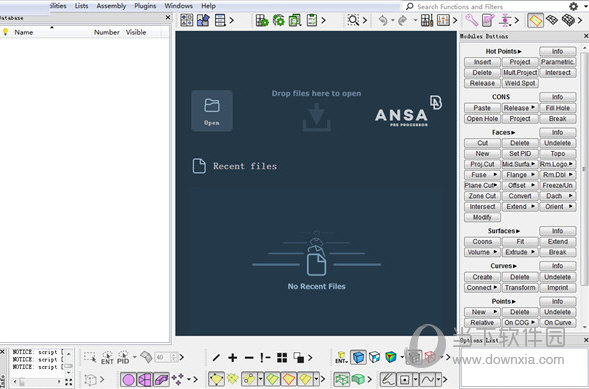
Task: Click the settings gear icon
Action: coord(573,6)
